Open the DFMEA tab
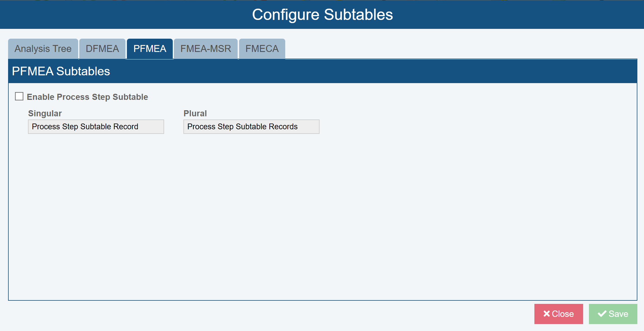The image size is (644, 331). point(102,49)
